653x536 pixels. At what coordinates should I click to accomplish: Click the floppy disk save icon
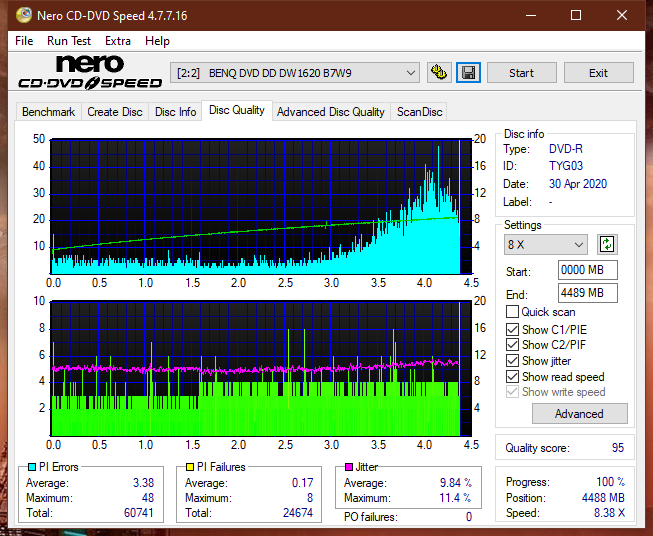pos(469,73)
